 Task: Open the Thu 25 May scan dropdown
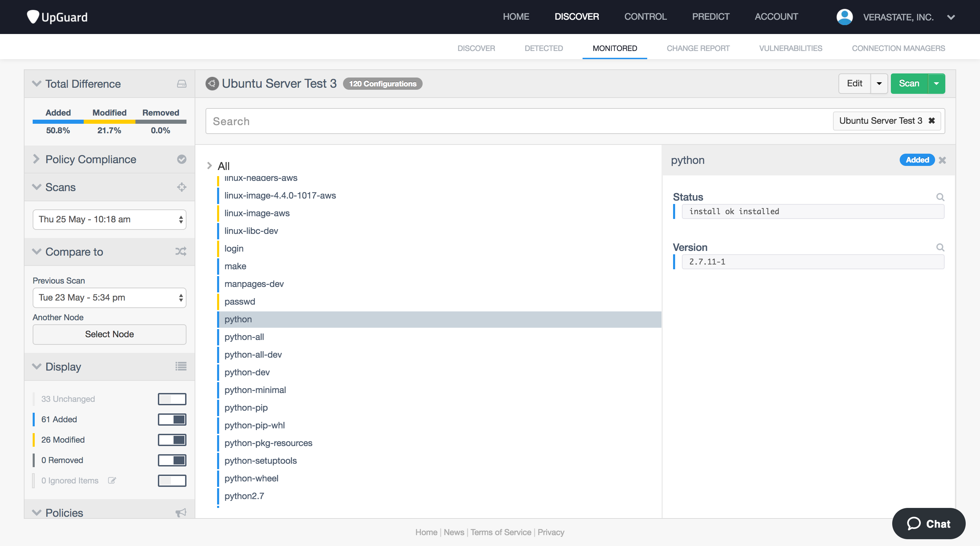109,219
